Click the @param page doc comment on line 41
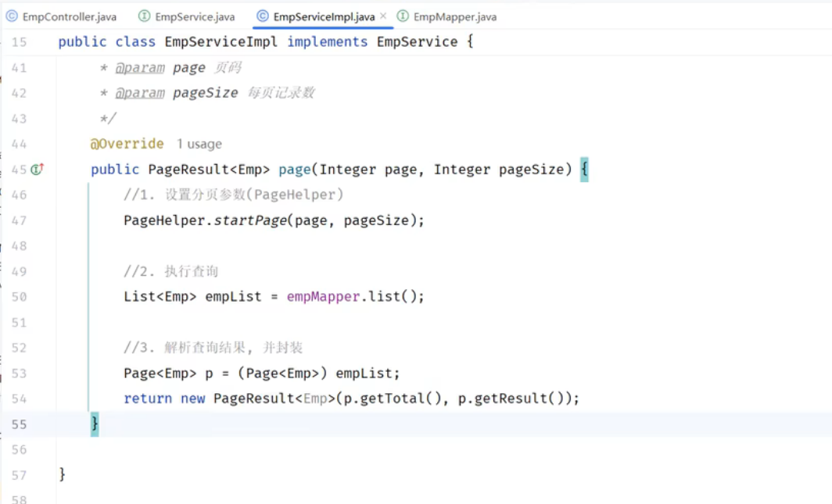This screenshot has height=504, width=832. 170,68
